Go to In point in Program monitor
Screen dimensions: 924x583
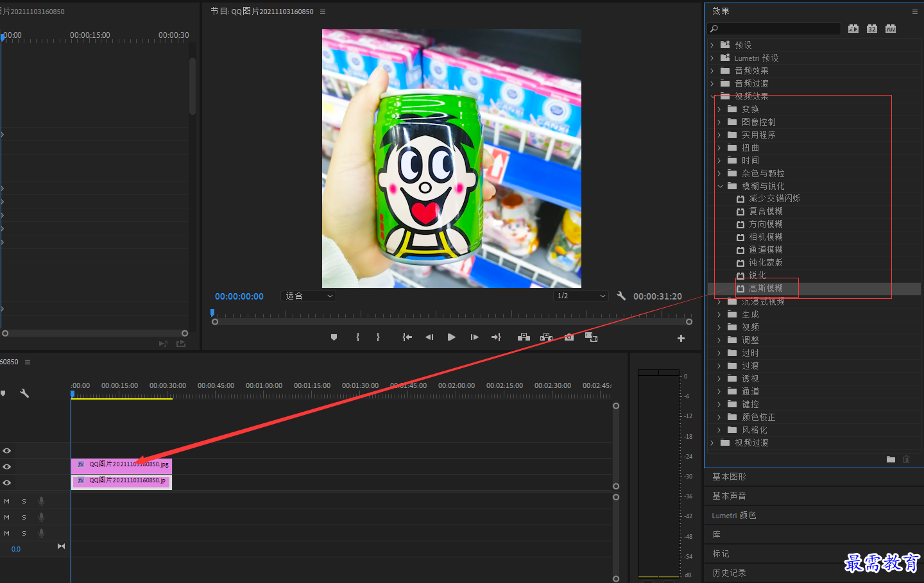tap(407, 337)
